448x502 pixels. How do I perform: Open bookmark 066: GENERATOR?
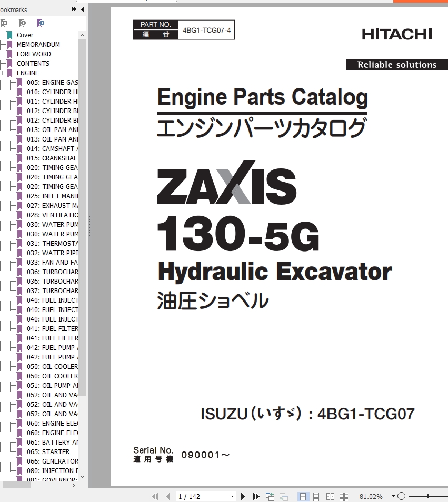tap(52, 461)
